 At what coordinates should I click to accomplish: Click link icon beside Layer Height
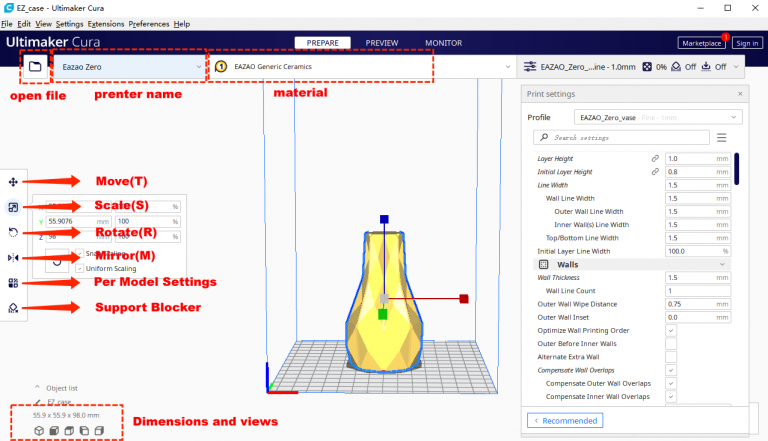click(x=655, y=158)
